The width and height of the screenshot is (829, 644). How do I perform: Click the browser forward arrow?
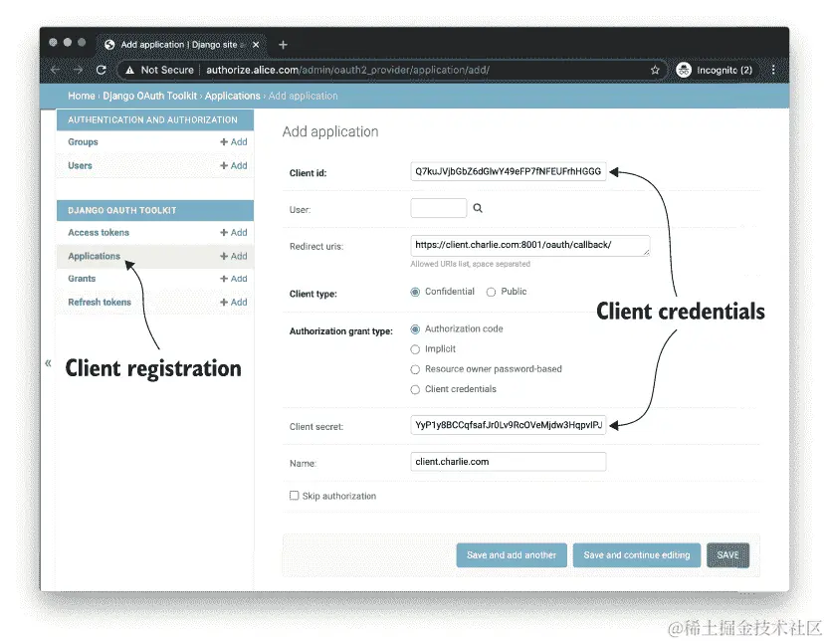(x=78, y=70)
